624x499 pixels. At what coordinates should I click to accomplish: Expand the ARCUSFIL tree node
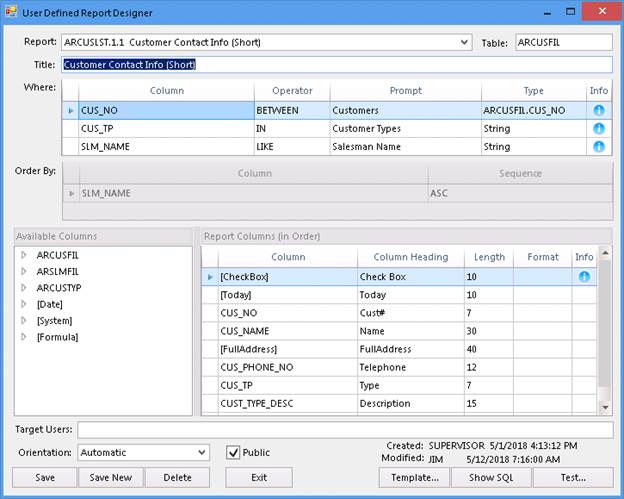tap(23, 255)
